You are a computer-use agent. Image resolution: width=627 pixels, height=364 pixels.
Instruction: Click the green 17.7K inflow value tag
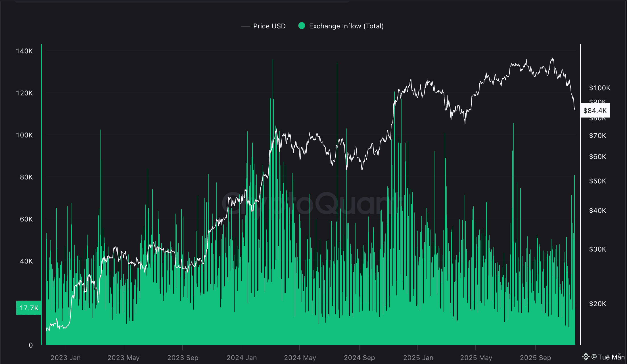coord(29,308)
